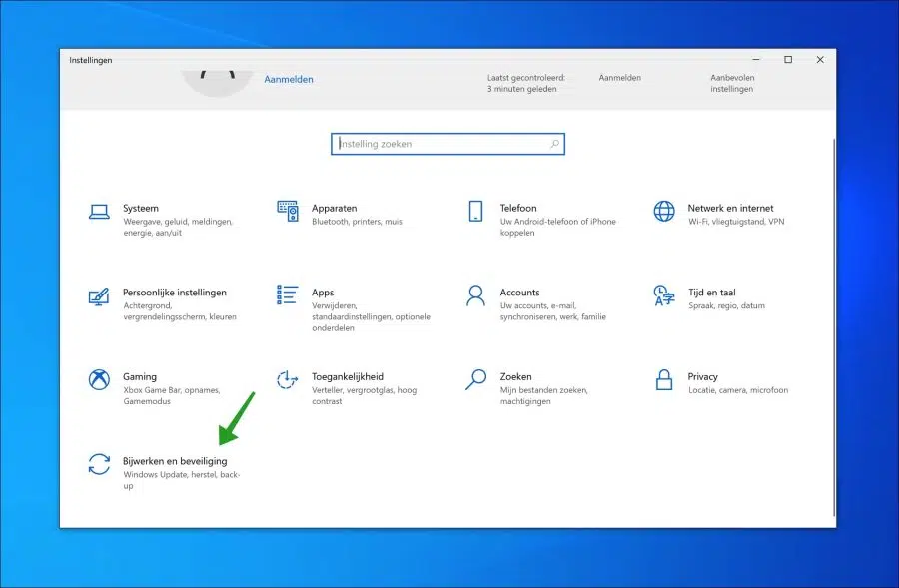Click the Telefoon phone icon
Screen dimensions: 899x588
(x=475, y=211)
